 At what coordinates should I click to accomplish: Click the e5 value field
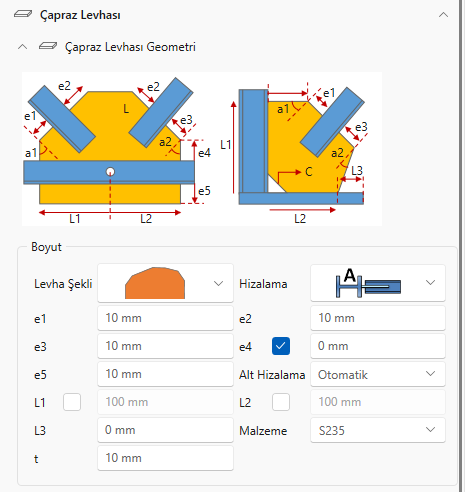(x=165, y=374)
